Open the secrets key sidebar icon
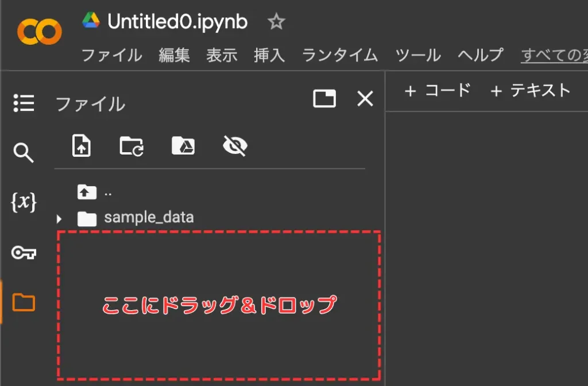This screenshot has width=588, height=386. pyautogui.click(x=24, y=253)
